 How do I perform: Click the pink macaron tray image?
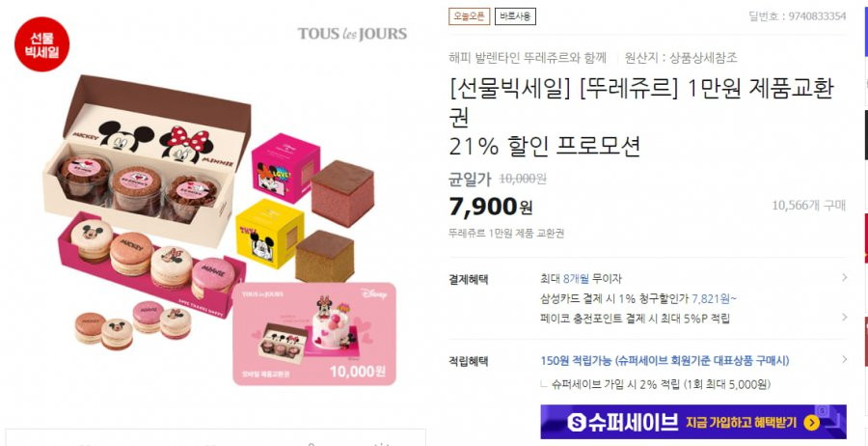pos(152,264)
